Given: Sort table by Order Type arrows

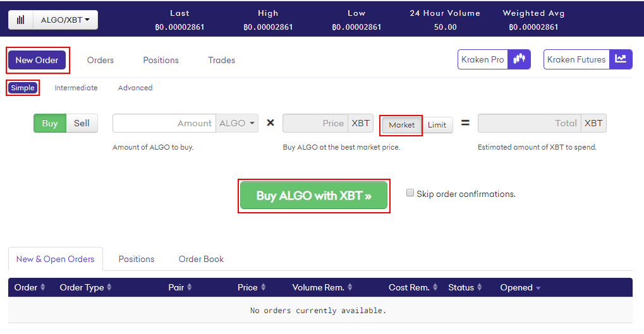Looking at the screenshot, I should (109, 288).
